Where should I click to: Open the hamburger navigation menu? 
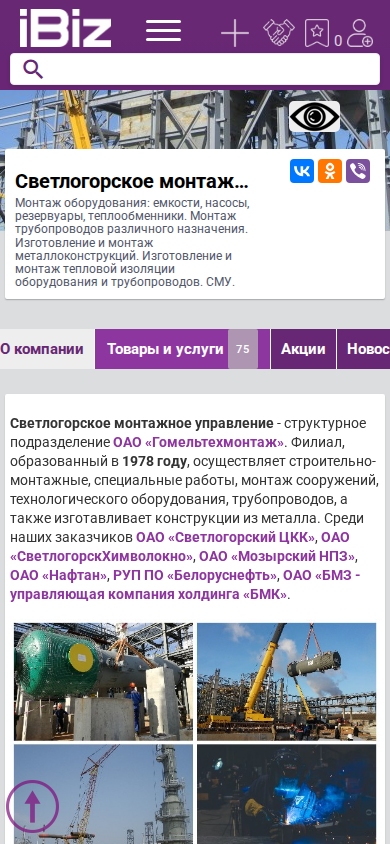click(163, 31)
